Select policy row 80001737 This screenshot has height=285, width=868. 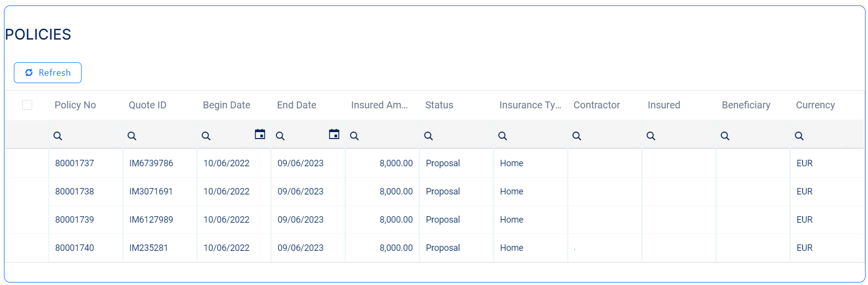[x=75, y=163]
